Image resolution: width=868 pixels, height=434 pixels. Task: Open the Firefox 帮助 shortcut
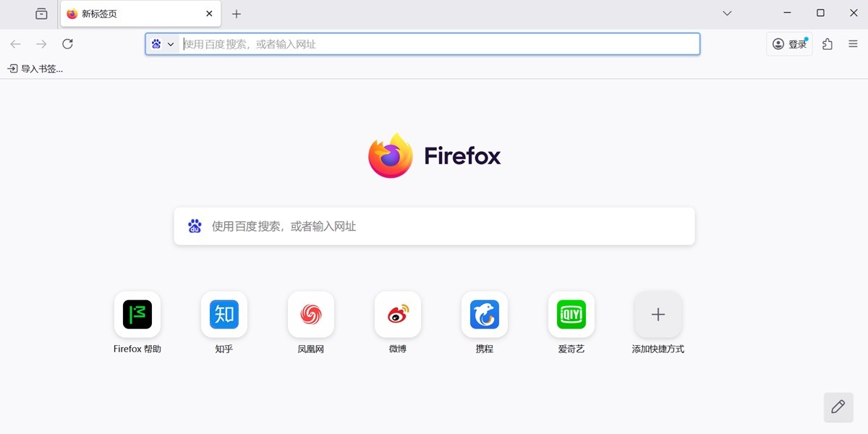137,315
